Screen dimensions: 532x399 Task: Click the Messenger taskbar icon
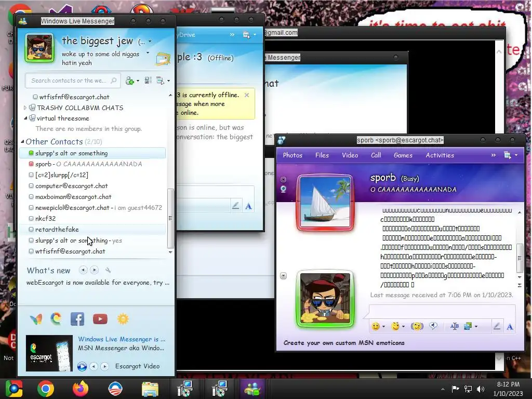tap(252, 389)
